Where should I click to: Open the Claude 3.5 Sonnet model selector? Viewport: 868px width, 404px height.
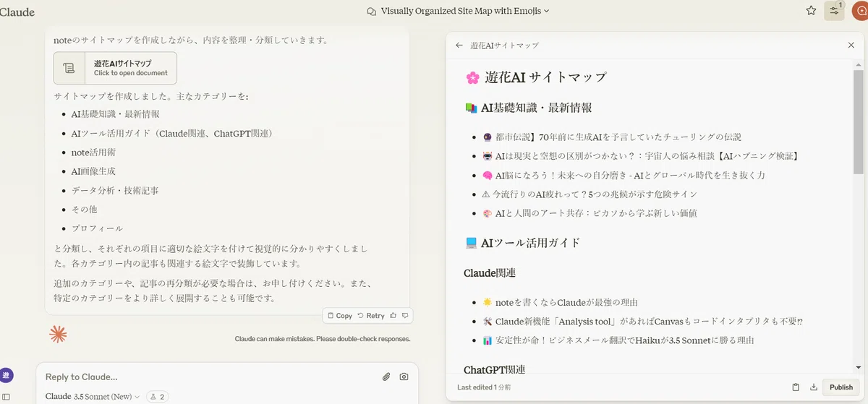92,396
